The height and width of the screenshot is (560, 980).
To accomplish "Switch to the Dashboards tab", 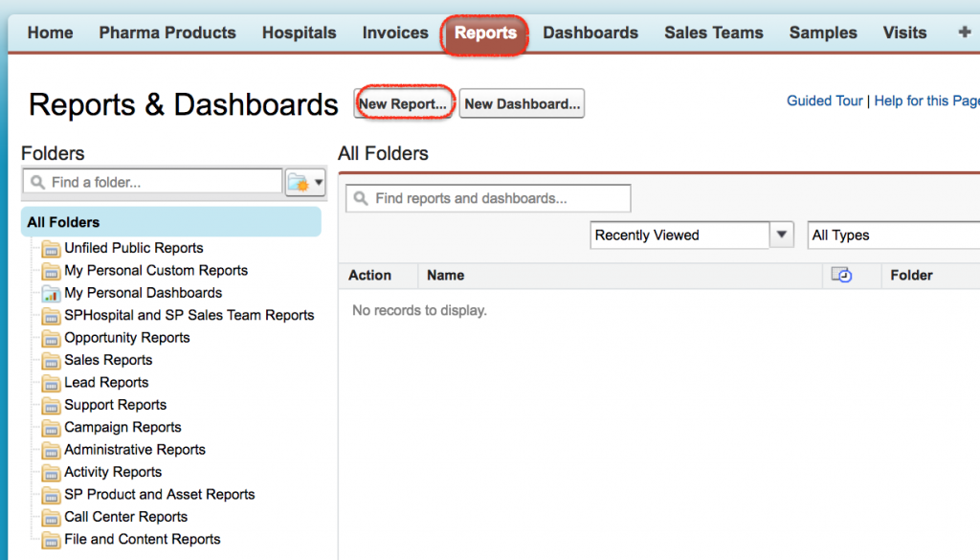I will pos(590,32).
